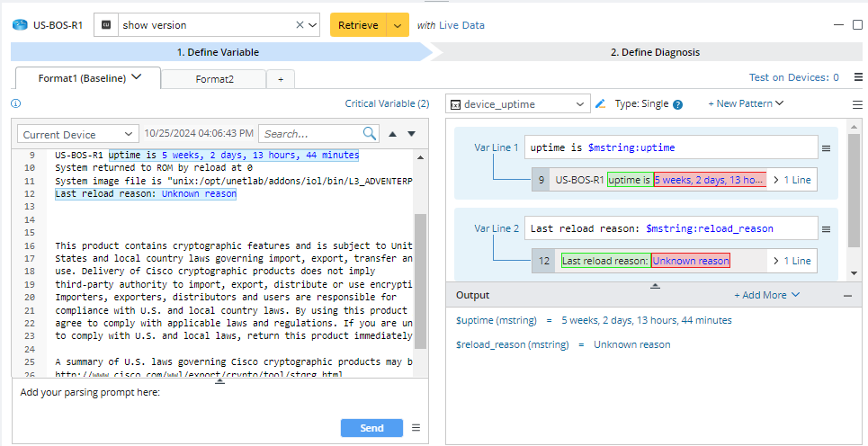Viewport: 868px width, 446px height.
Task: Click the info icon below Format1 tab
Action: [x=15, y=103]
